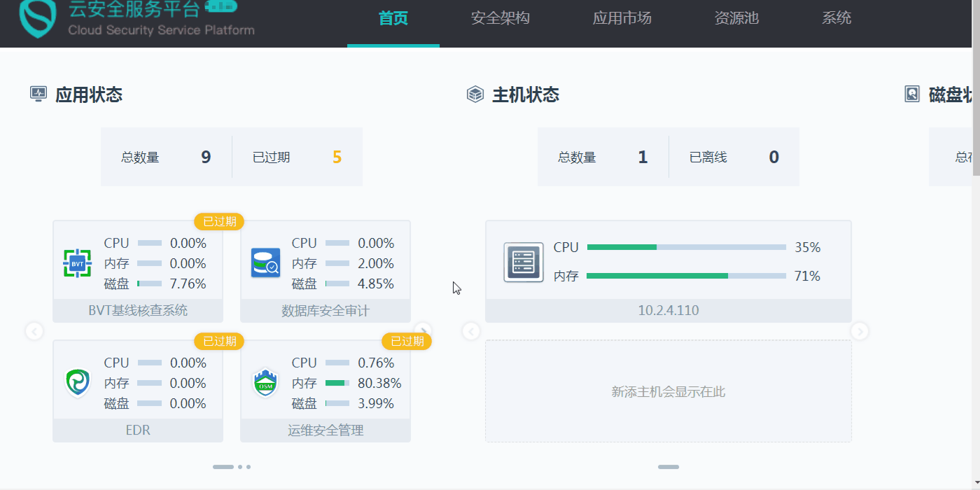Image resolution: width=980 pixels, height=490 pixels.
Task: Click the server icon for host 10.2.4.110
Action: pyautogui.click(x=522, y=262)
